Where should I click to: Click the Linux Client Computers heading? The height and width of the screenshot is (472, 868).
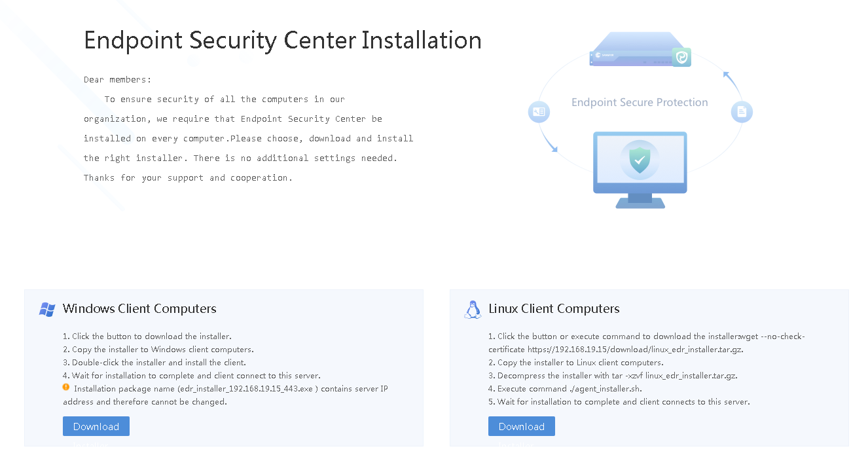pos(554,309)
